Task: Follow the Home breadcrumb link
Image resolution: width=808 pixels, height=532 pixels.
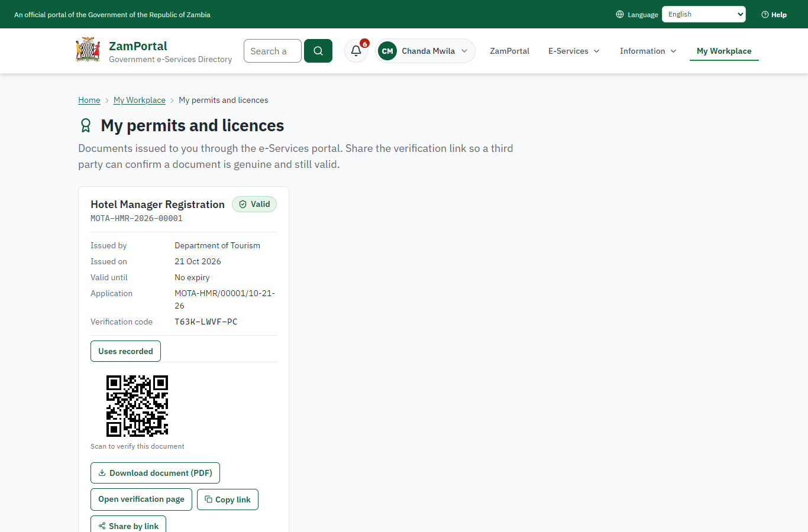Action: [89, 100]
